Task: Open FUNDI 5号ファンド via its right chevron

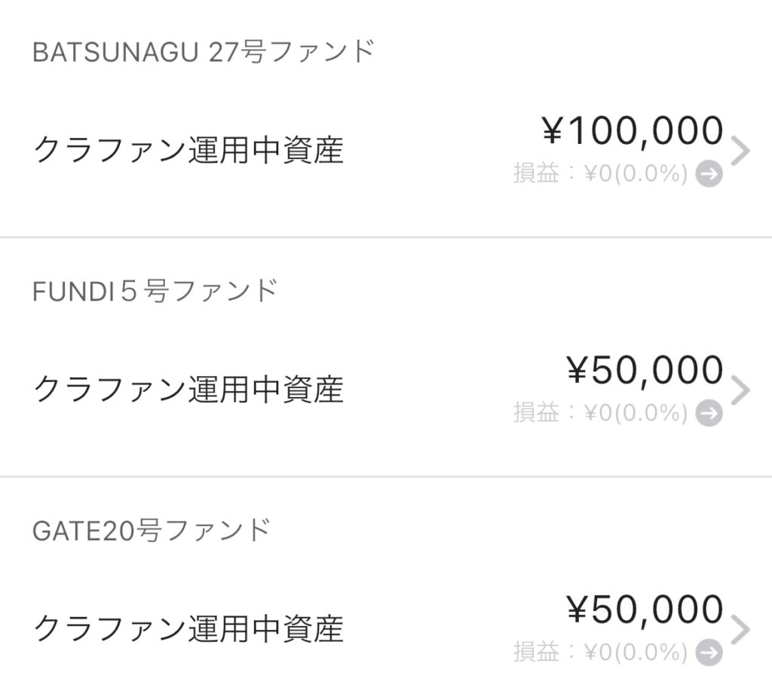Action: click(x=741, y=390)
